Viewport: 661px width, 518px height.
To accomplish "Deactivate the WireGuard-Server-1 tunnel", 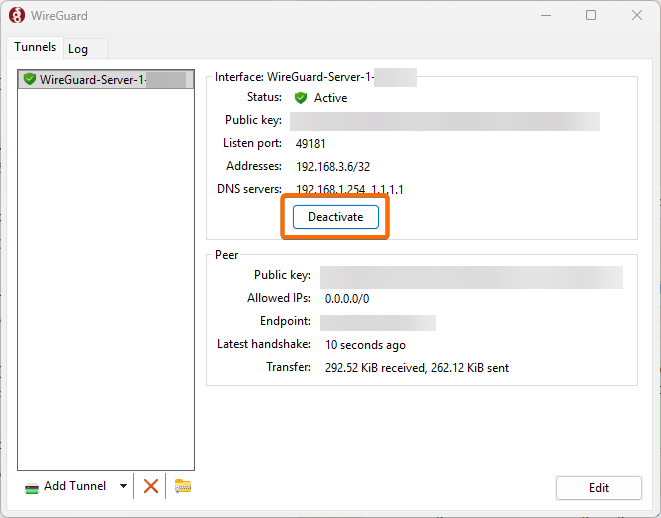I will (x=335, y=217).
